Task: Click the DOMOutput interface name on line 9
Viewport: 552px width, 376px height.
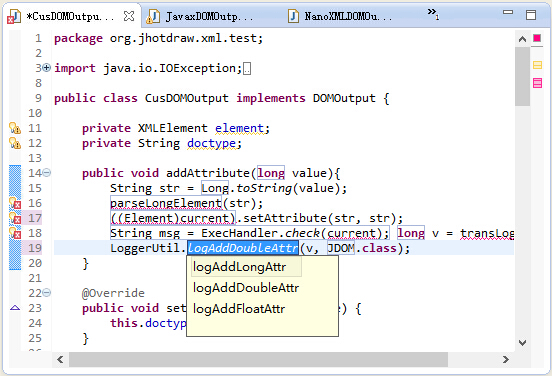Action: coord(344,98)
